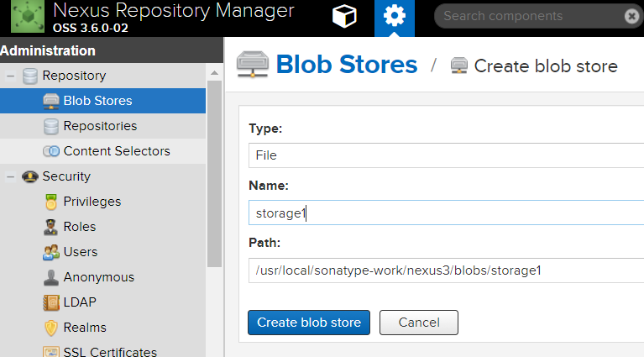Select Repositories in the sidebar
Screen dimensions: 644x357
(100, 126)
